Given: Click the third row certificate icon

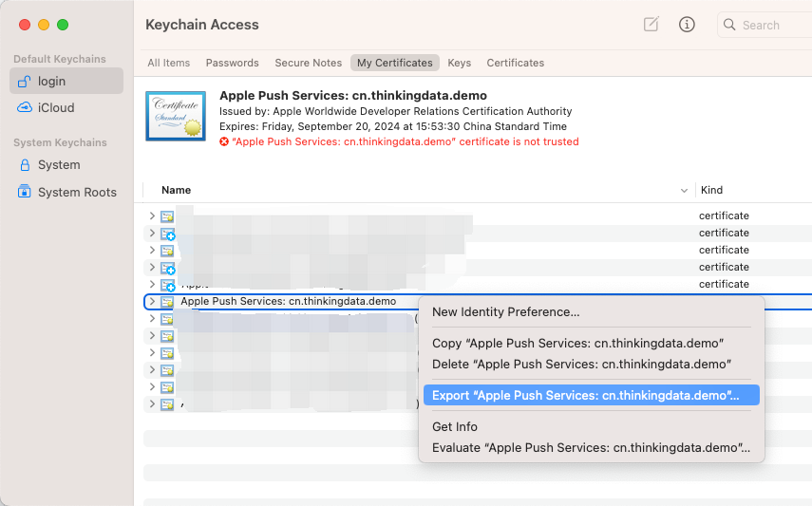Looking at the screenshot, I should coord(167,250).
